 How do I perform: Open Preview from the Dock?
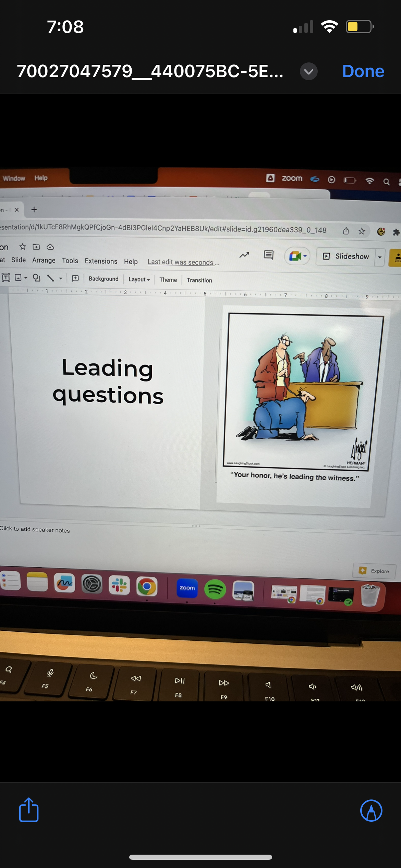point(243,590)
